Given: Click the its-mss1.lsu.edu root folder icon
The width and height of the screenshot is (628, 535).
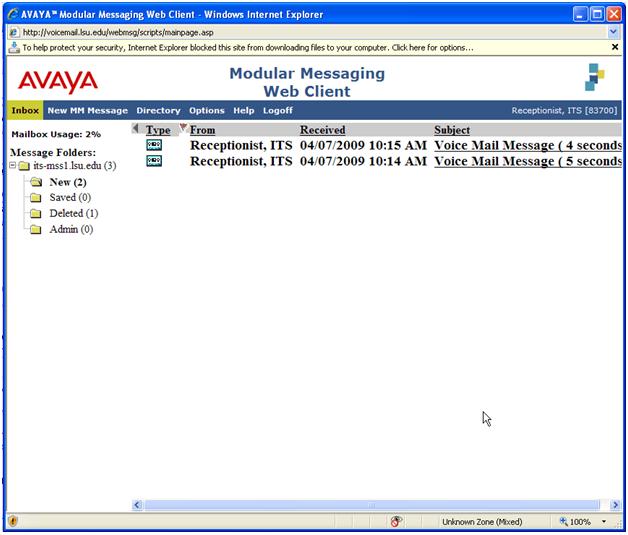Looking at the screenshot, I should coord(24,165).
